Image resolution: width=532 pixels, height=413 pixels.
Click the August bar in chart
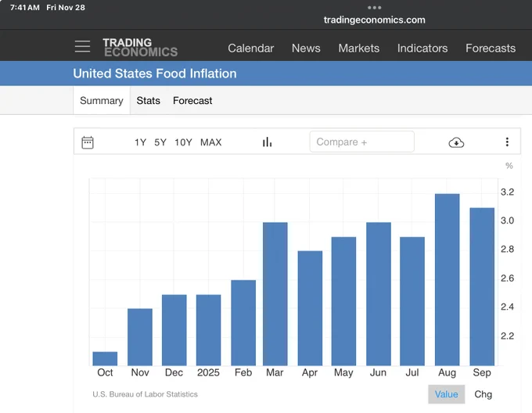pos(448,279)
